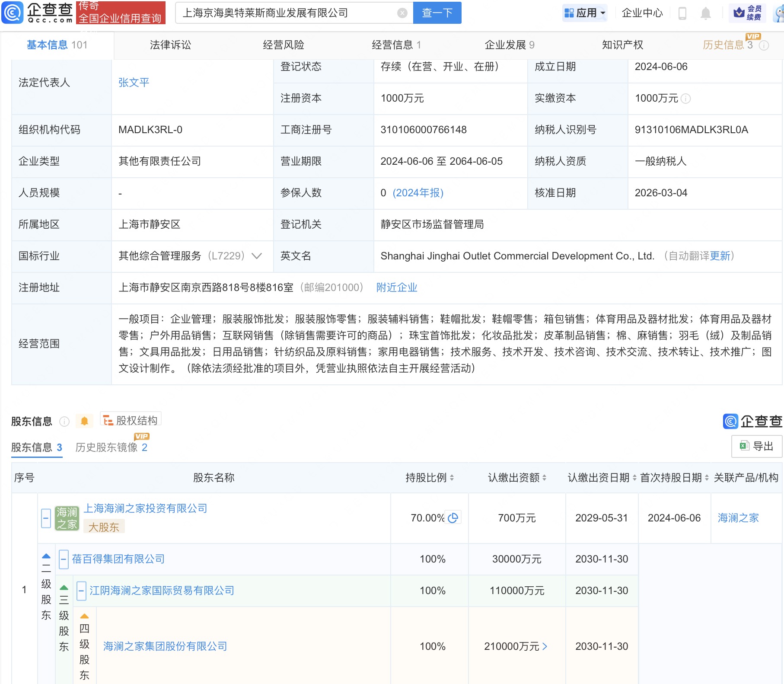The image size is (784, 684).
Task: Open 会员续费 via the crown icon
Action: [747, 13]
